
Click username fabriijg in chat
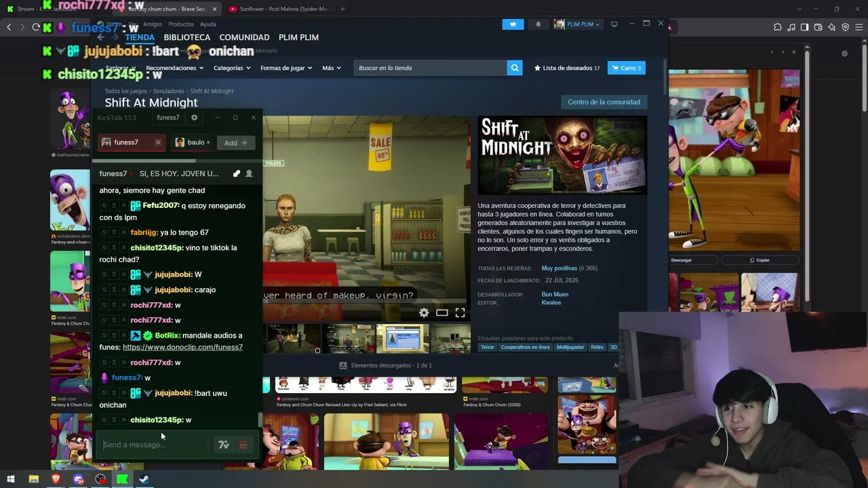(144, 232)
